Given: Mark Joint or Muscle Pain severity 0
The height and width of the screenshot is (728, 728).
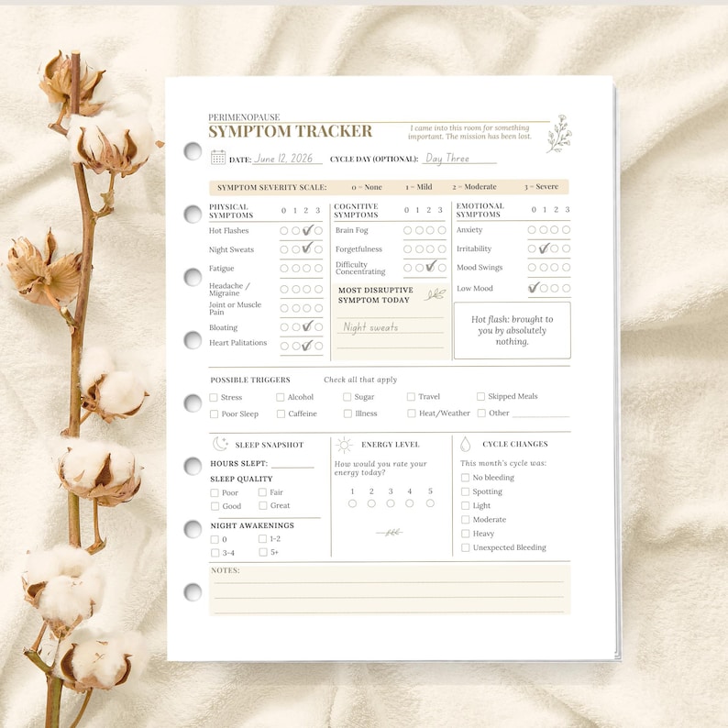Looking at the screenshot, I should coord(284,308).
